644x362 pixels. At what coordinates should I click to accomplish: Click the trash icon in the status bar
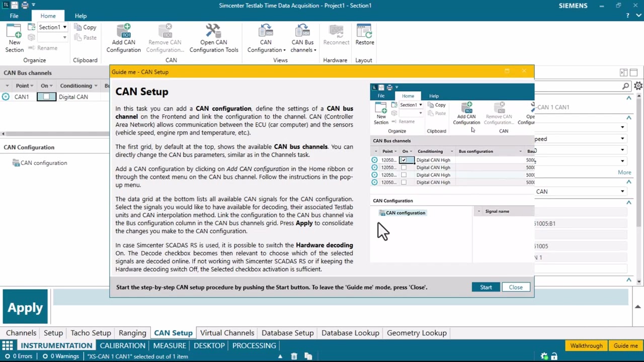coord(294,356)
